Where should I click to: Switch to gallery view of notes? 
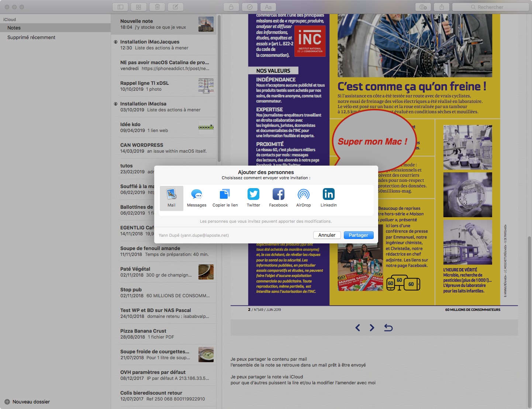(x=139, y=7)
